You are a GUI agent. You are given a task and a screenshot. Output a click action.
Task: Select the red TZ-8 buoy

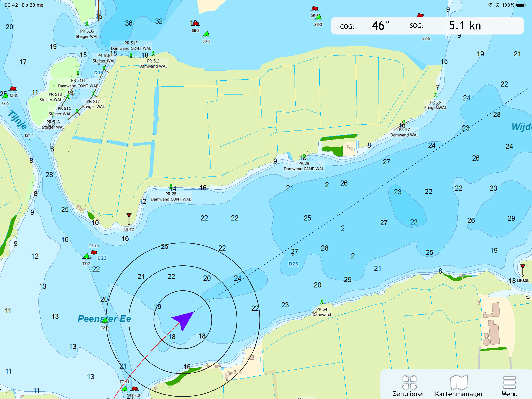[13, 89]
